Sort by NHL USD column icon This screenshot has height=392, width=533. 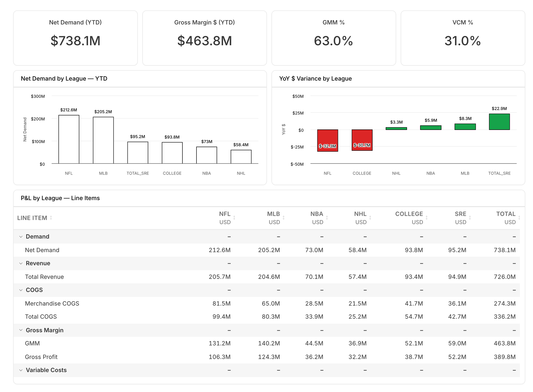(370, 218)
